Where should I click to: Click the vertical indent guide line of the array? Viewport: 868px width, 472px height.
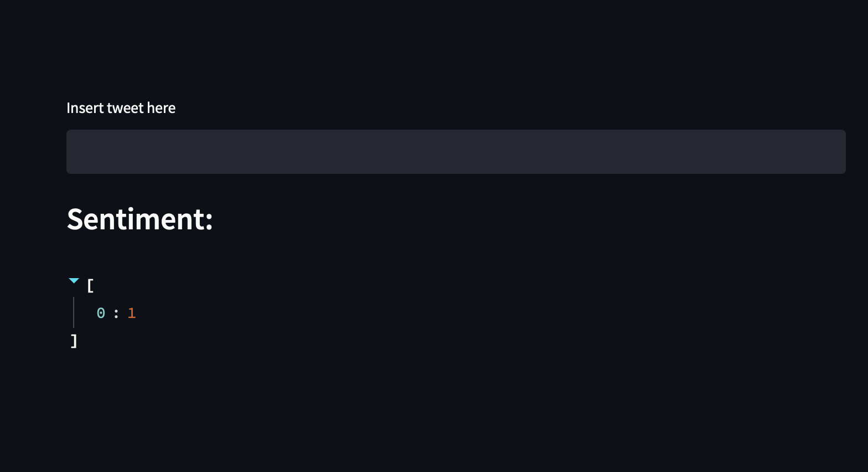point(74,312)
